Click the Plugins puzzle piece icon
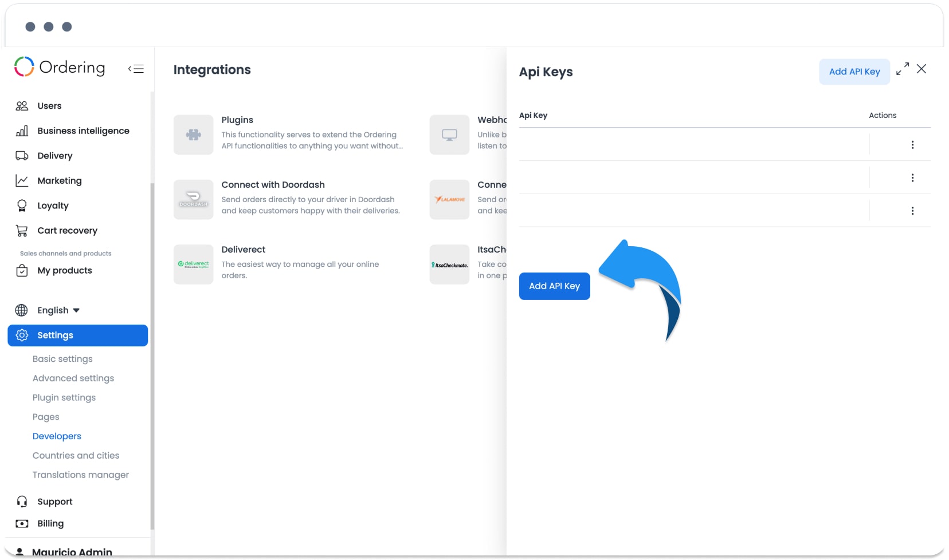This screenshot has height=560, width=949. tap(194, 135)
